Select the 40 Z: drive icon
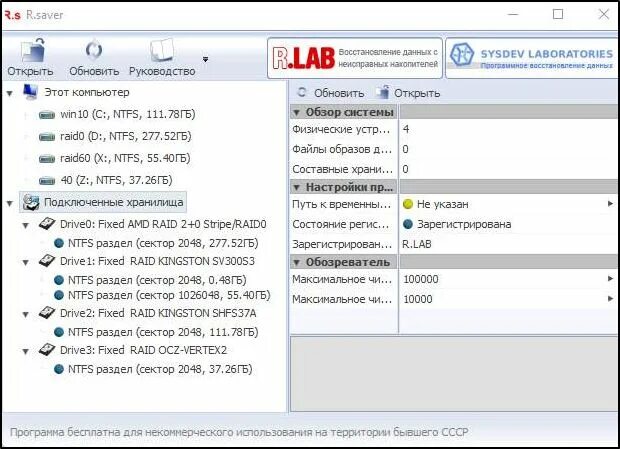This screenshot has width=620, height=449. (x=47, y=181)
